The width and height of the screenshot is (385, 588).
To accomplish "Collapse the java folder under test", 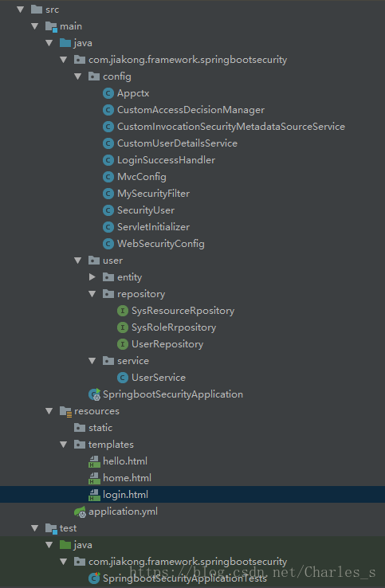I will 49,545.
